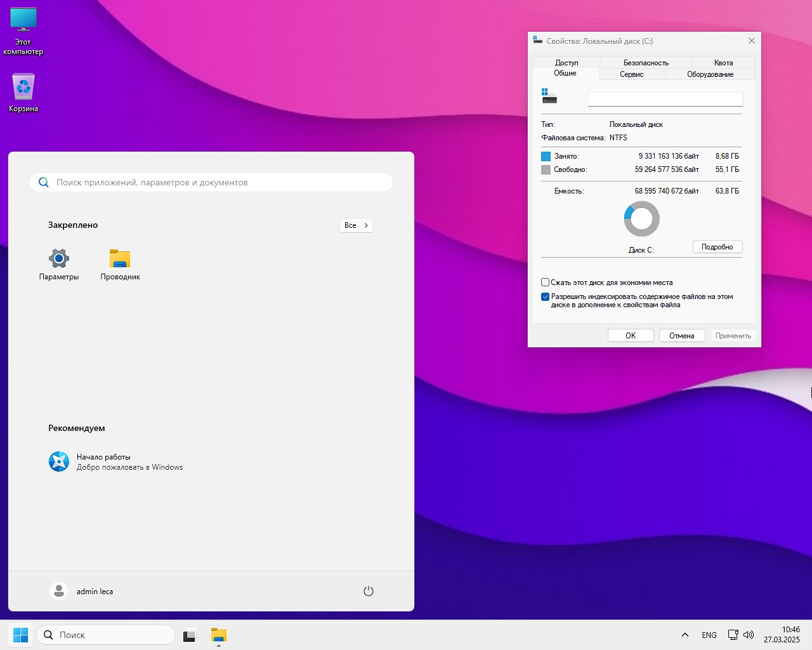Viewport: 812px width, 650px height.
Task: Uncheck Разрешить индексировать содержимое checkbox
Action: coord(545,296)
